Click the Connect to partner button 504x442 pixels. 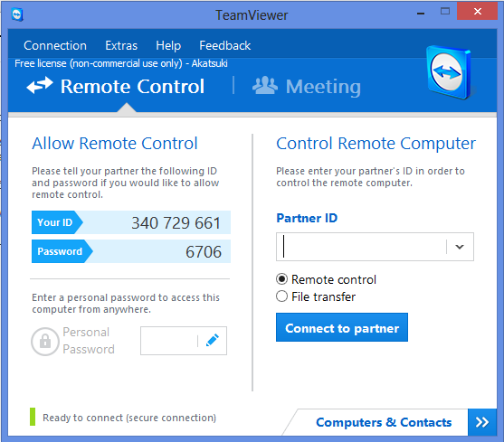(x=342, y=327)
